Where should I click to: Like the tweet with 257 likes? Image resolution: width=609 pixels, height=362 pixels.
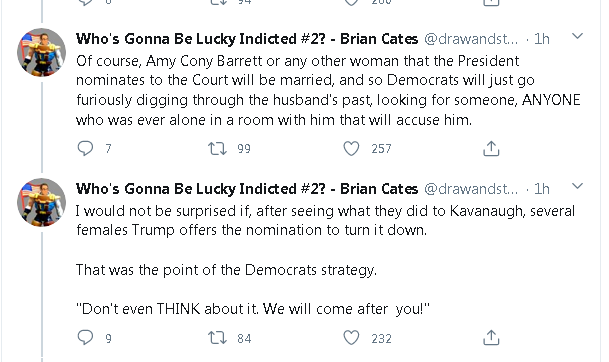[351, 148]
